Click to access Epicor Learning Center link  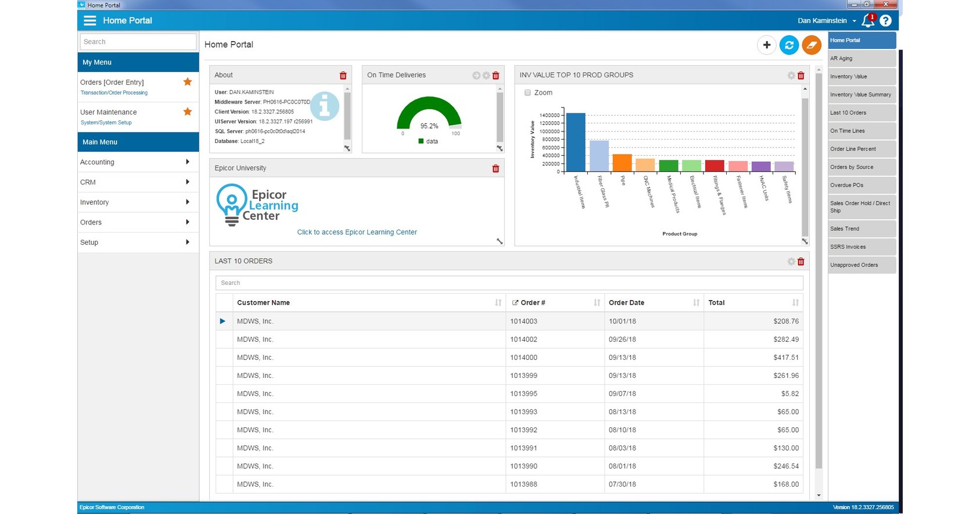tap(357, 232)
